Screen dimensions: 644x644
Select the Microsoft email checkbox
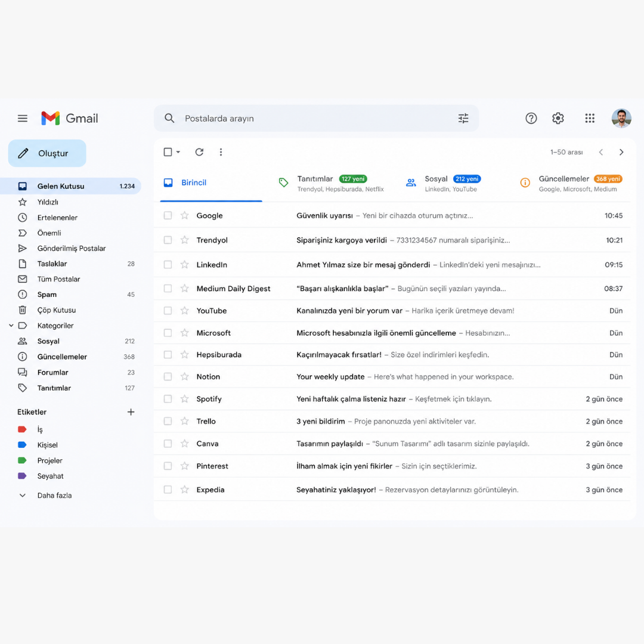coord(168,333)
